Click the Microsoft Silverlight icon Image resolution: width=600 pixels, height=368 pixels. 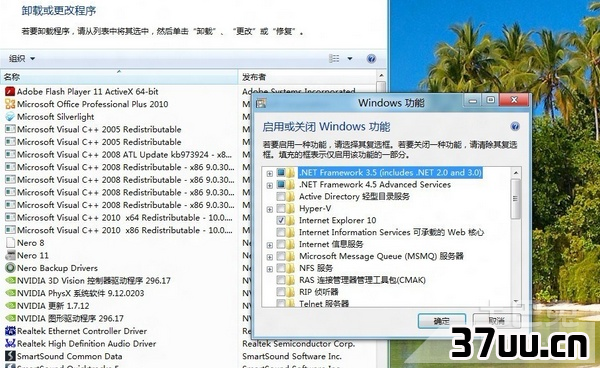(x=10, y=117)
